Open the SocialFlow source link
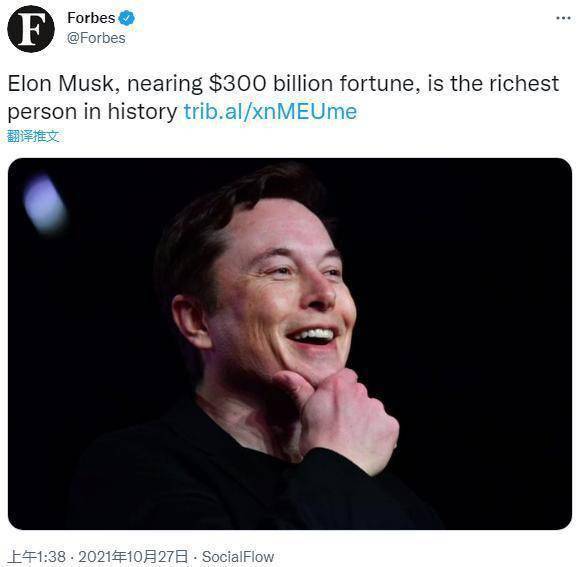Screen dimensions: 583x567 click(x=238, y=557)
